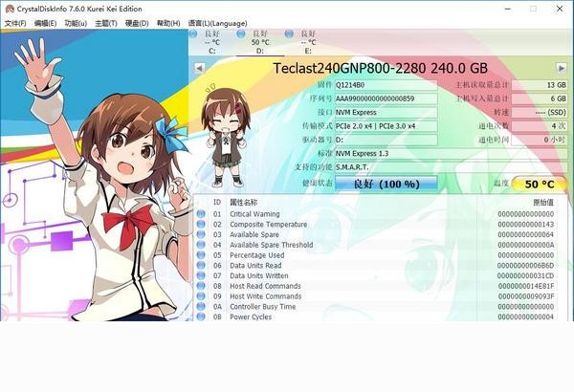Click the host reads value 13 GB
The width and height of the screenshot is (574, 392).
[x=539, y=85]
